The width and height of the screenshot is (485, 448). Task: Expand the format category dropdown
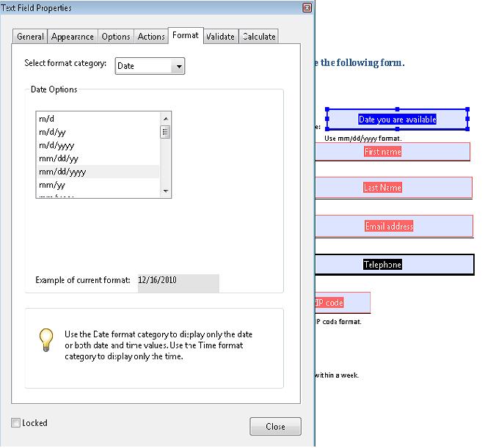[177, 66]
